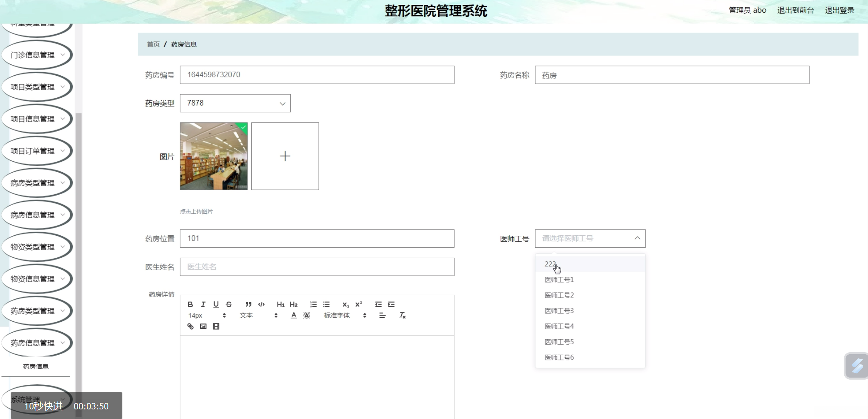Toggle H1 heading style
This screenshot has height=419, width=868.
point(280,304)
